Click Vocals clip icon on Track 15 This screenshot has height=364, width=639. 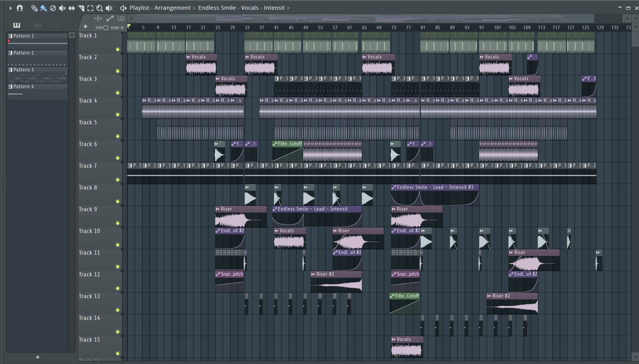pyautogui.click(x=394, y=339)
